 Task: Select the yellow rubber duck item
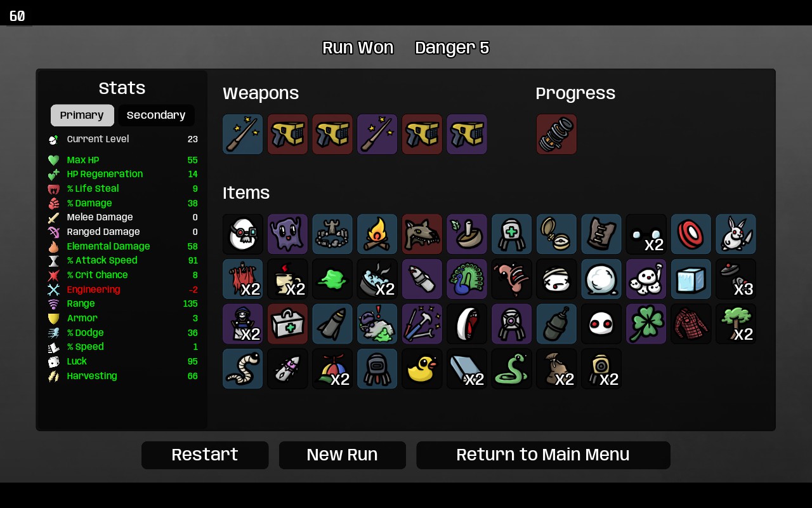tap(422, 368)
